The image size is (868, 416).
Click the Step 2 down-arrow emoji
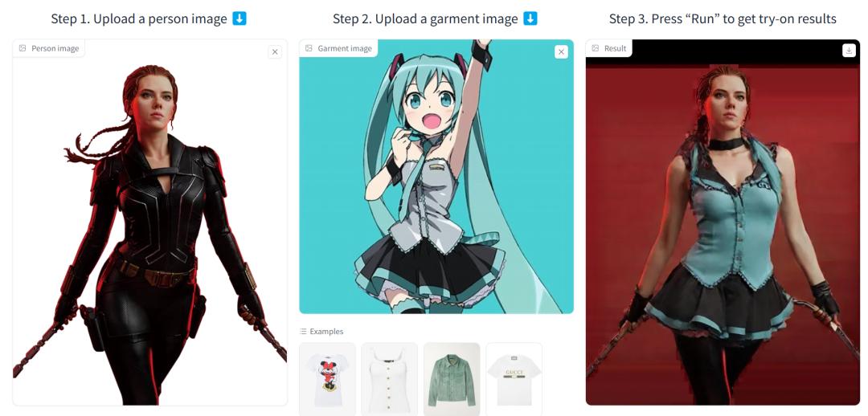530,18
